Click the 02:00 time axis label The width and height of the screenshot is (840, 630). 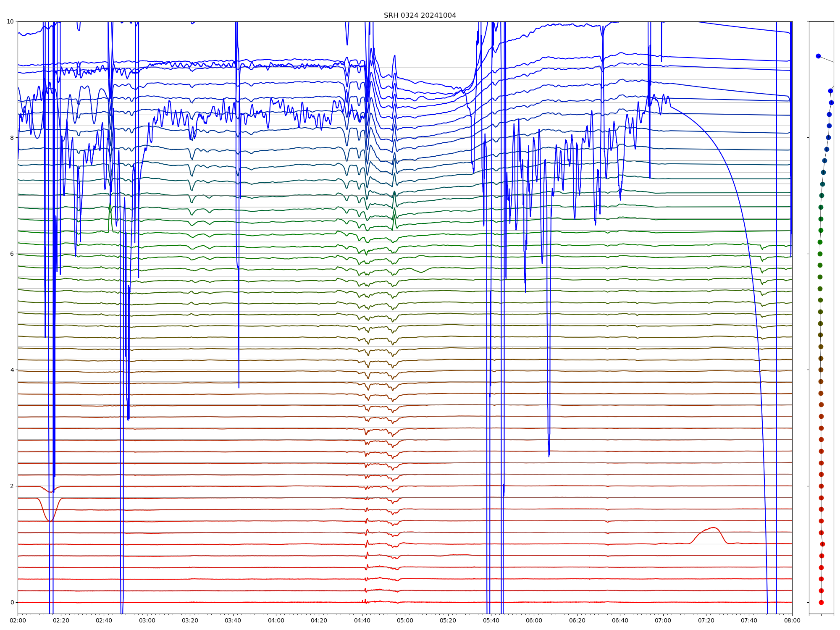18,620
